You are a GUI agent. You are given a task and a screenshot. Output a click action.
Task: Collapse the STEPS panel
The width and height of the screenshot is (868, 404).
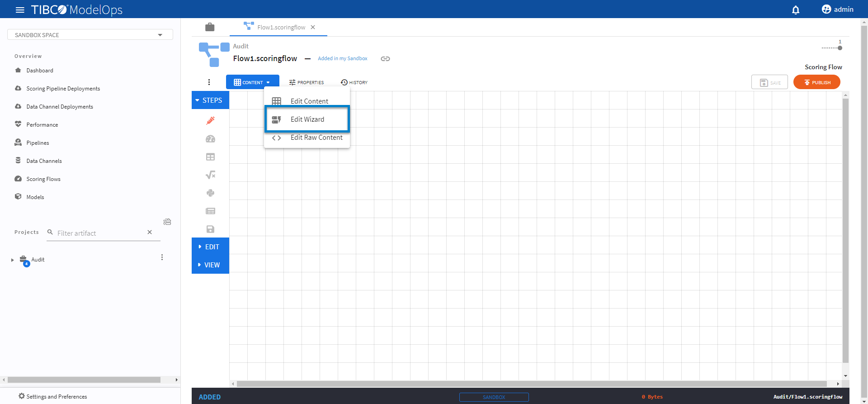pos(210,100)
